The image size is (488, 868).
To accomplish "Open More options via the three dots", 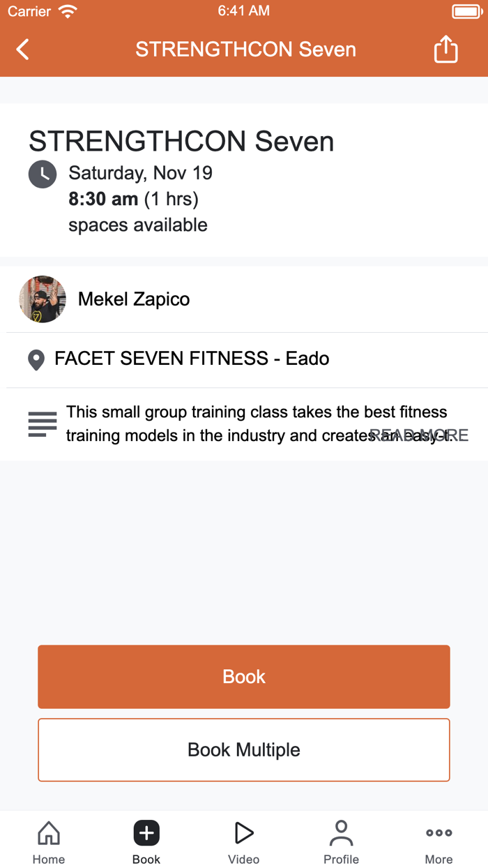I will click(439, 832).
